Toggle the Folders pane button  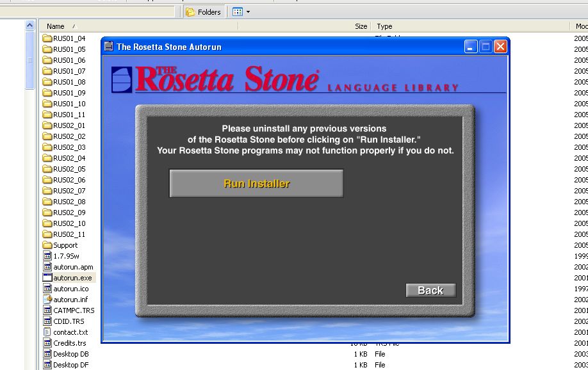click(x=203, y=12)
